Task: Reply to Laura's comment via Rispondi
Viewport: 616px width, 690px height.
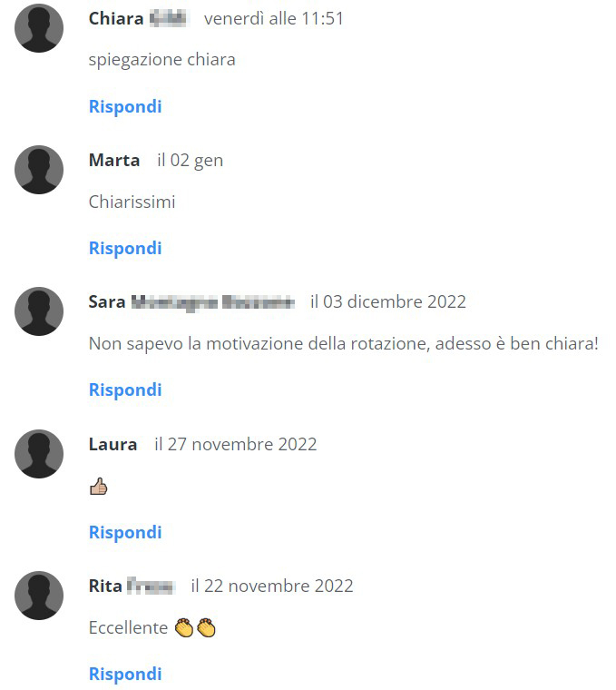Action: [x=125, y=532]
